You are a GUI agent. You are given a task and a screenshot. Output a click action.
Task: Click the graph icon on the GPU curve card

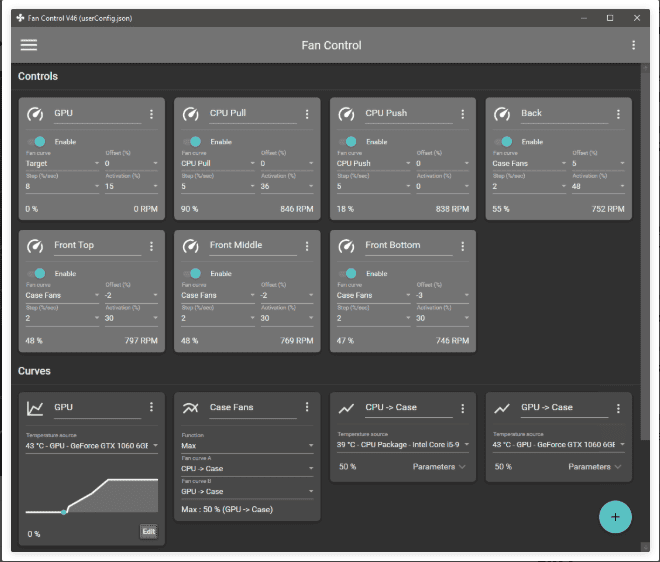pyautogui.click(x=35, y=408)
